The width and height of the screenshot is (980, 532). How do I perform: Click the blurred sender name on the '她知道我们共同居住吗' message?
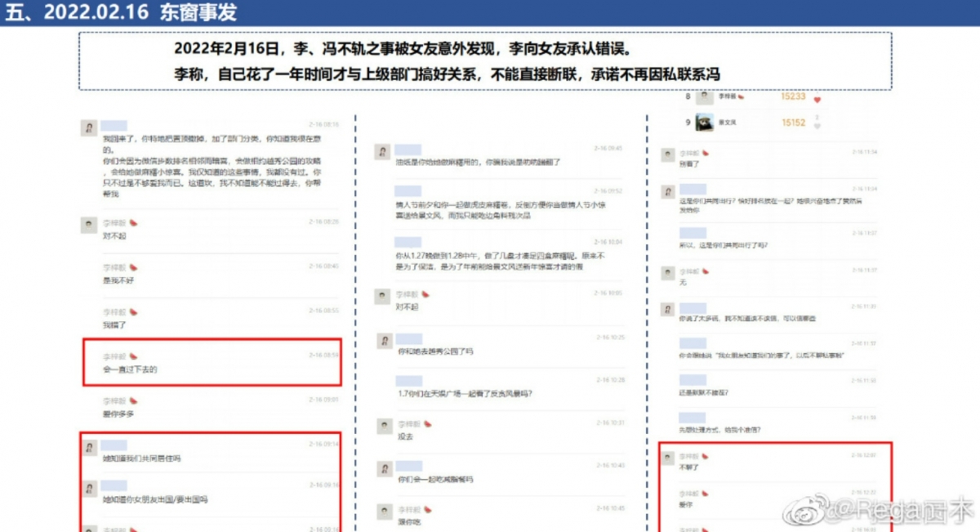pos(114,445)
